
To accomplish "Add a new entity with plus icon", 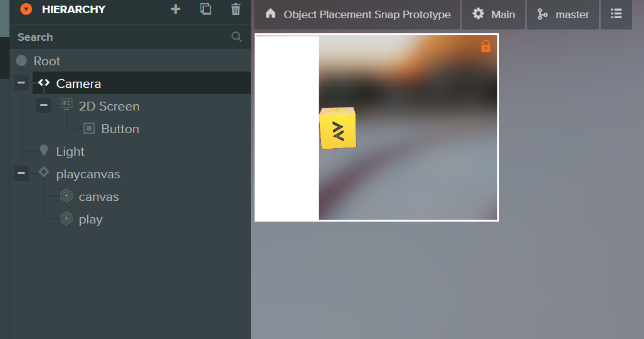I will pyautogui.click(x=176, y=9).
